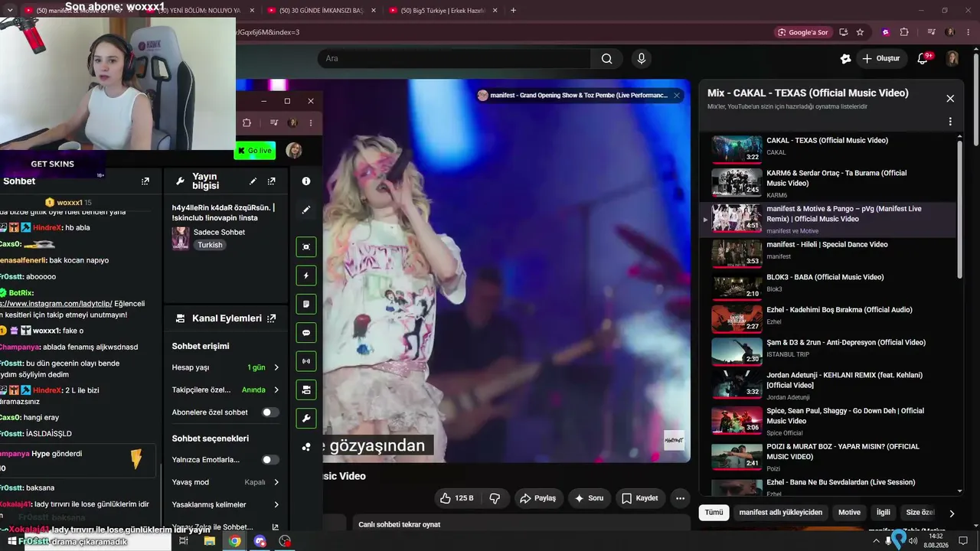
Task: Select the Motive filter chip
Action: (x=849, y=513)
